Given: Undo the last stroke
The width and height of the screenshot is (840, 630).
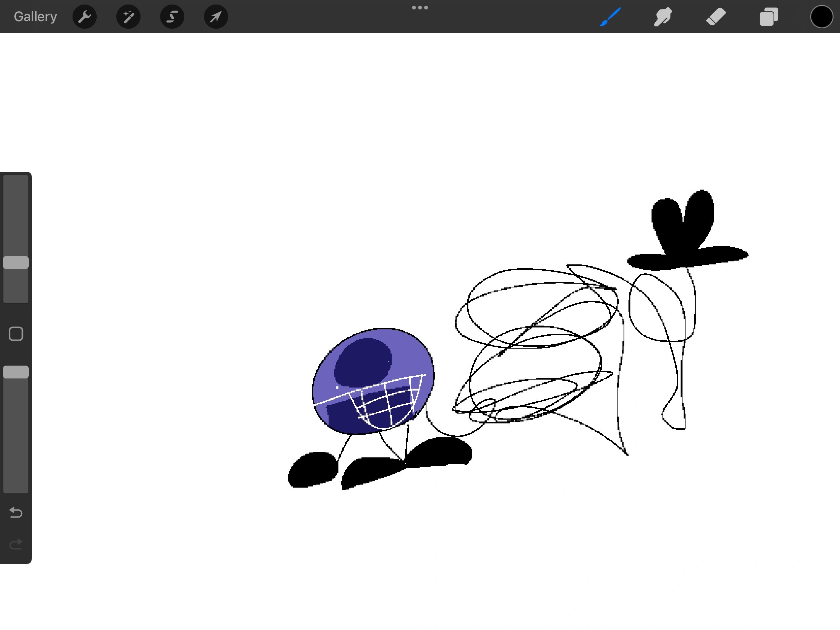Looking at the screenshot, I should 16,513.
